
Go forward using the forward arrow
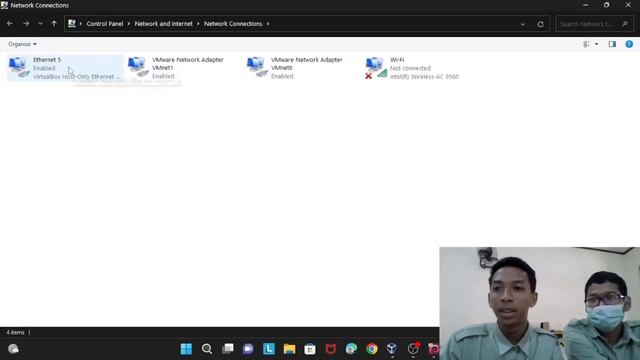26,24
